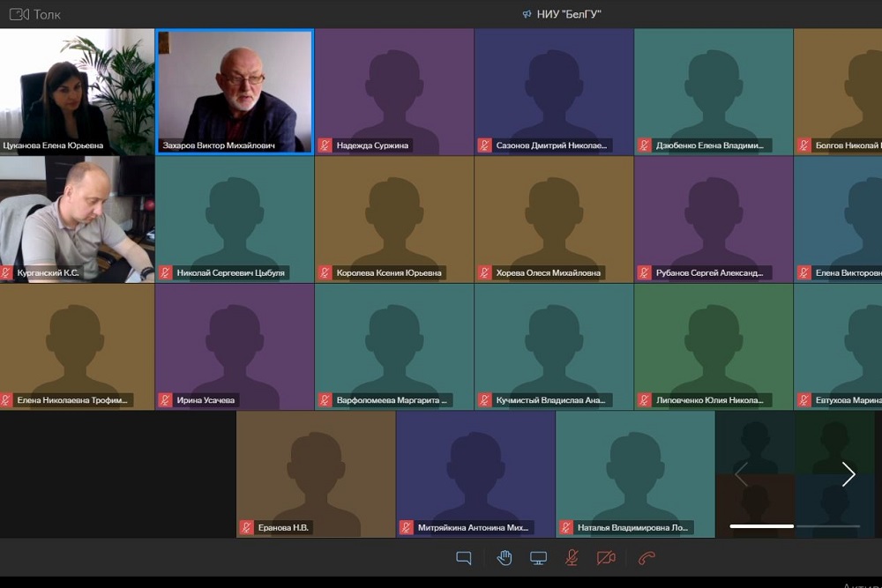Image resolution: width=882 pixels, height=588 pixels.
Task: Go to previous page of participants
Action: click(742, 474)
